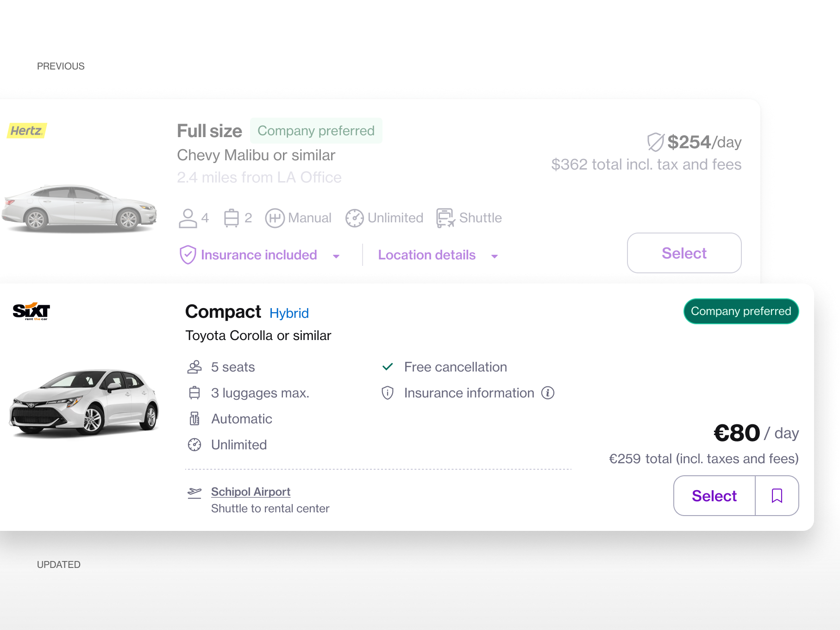840x630 pixels.
Task: Expand Location details on the Hertz listing
Action: 426,255
